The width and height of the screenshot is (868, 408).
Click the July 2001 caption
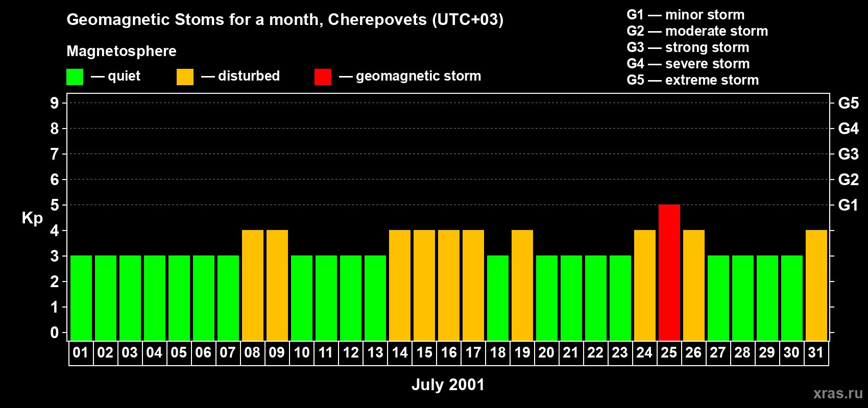448,385
